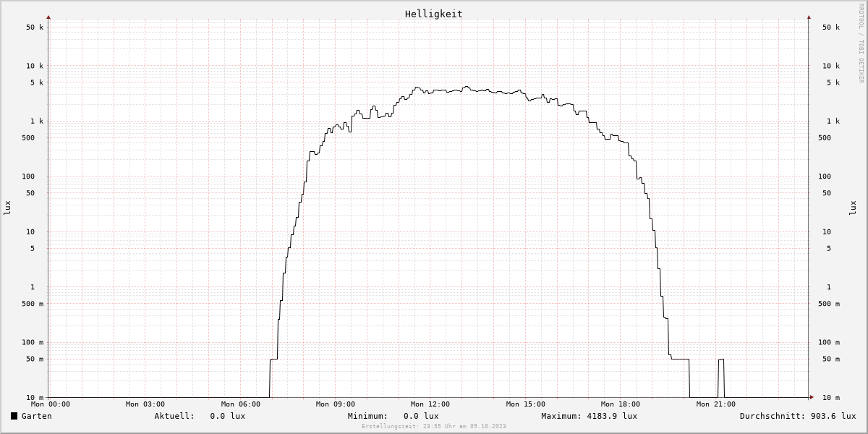Click the left lux axis title
The width and height of the screenshot is (868, 434).
tap(7, 208)
